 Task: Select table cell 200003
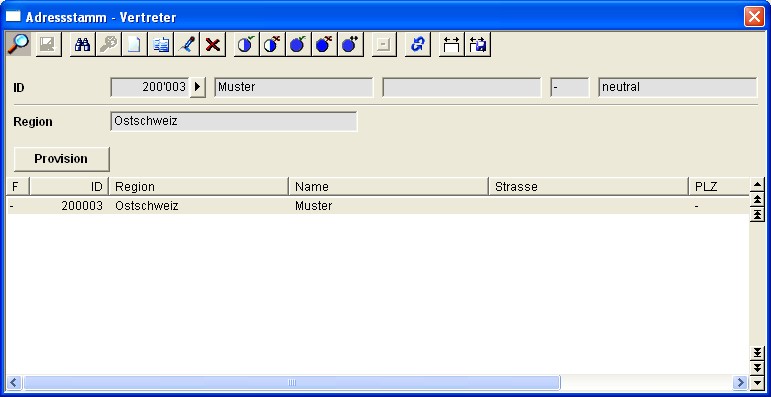[82, 206]
